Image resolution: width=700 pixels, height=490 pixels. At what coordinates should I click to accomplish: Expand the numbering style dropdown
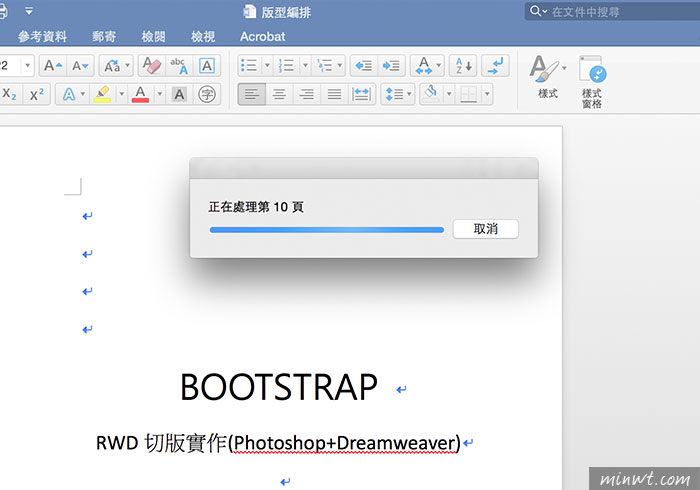[x=305, y=66]
